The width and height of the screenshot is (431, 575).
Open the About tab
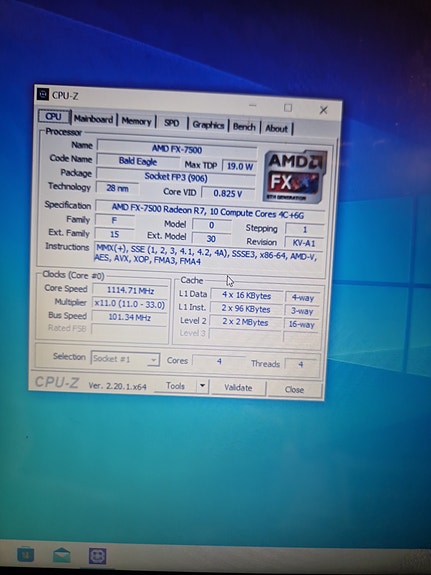tap(276, 128)
